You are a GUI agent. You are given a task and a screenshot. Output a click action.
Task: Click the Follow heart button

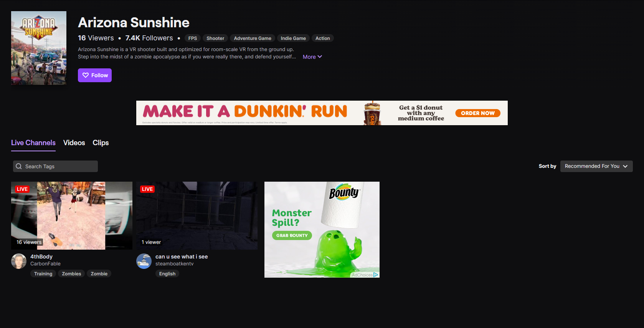point(95,75)
